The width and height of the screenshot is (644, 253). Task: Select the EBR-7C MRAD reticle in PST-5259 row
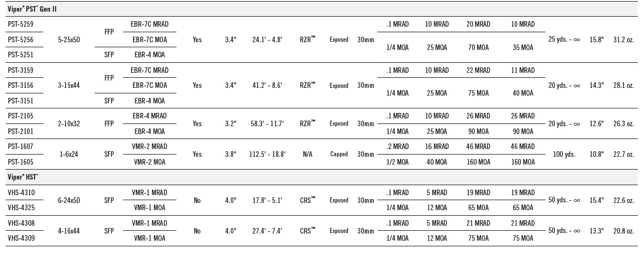click(150, 24)
